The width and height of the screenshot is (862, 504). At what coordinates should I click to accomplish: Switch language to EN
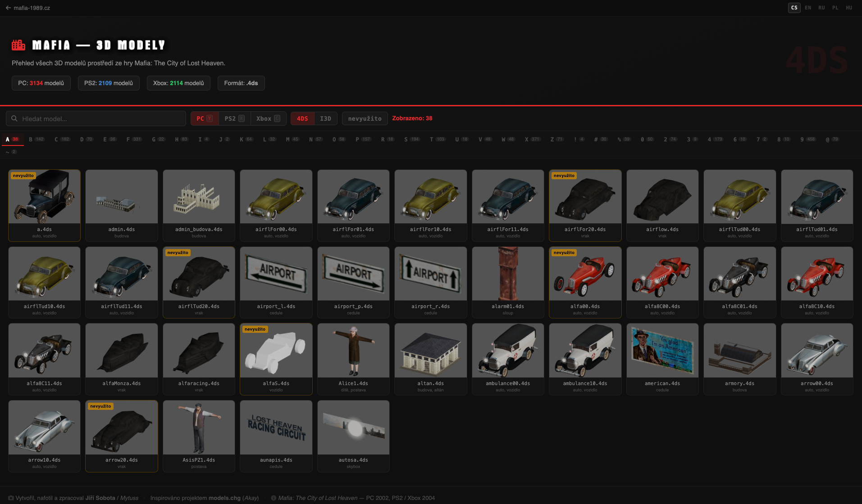pyautogui.click(x=808, y=8)
